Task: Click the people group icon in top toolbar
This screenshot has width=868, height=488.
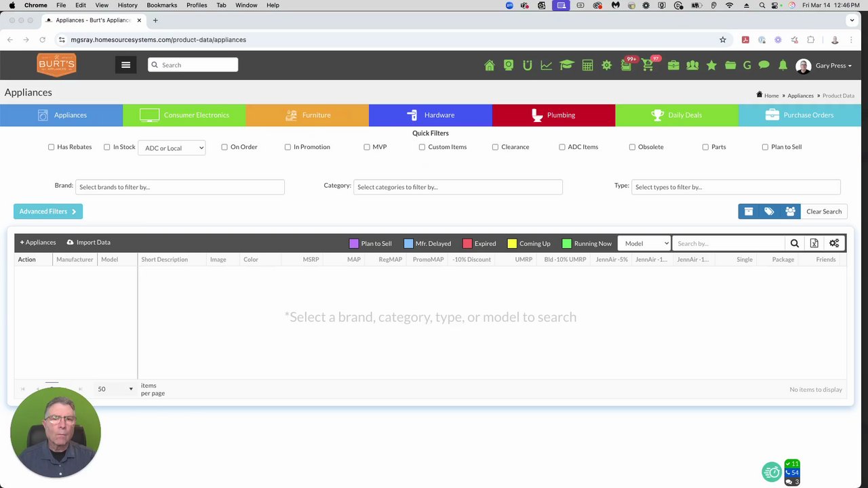Action: click(692, 65)
